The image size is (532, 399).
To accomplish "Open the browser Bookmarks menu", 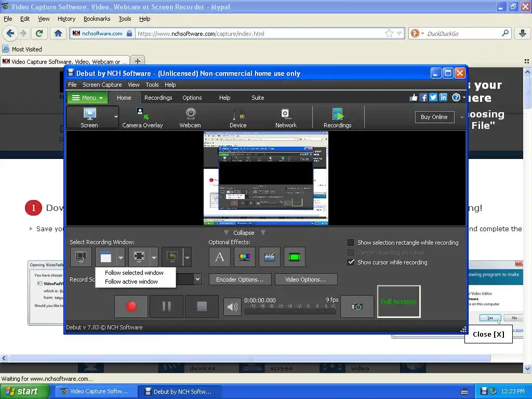I will (97, 19).
